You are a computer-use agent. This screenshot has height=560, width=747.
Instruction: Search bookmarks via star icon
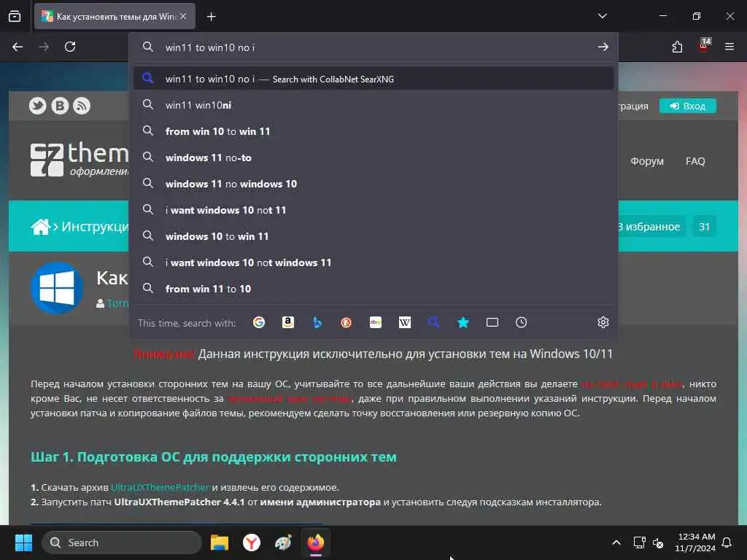(x=463, y=322)
